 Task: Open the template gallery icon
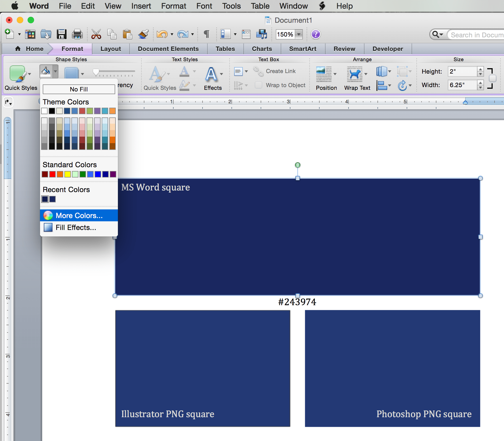coord(30,34)
